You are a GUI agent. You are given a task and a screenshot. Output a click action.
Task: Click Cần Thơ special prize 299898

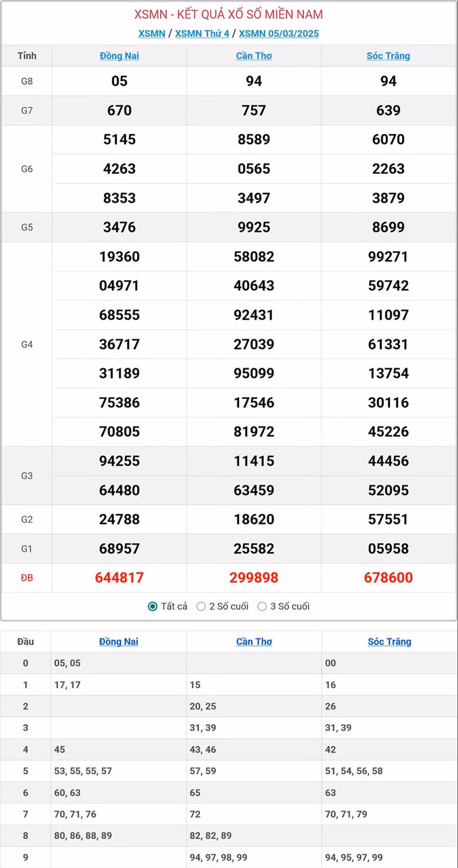pos(254,578)
